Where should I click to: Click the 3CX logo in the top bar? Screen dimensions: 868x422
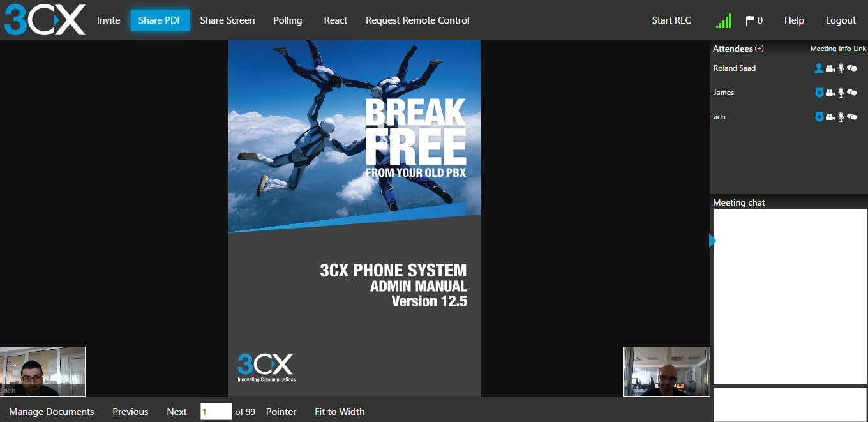[45, 20]
